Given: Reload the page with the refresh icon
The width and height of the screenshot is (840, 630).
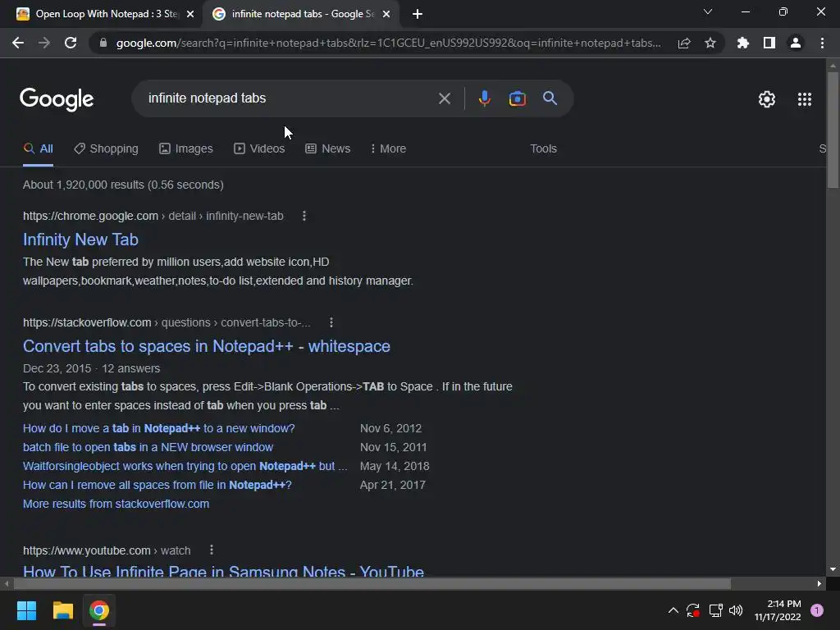Looking at the screenshot, I should click(x=71, y=43).
